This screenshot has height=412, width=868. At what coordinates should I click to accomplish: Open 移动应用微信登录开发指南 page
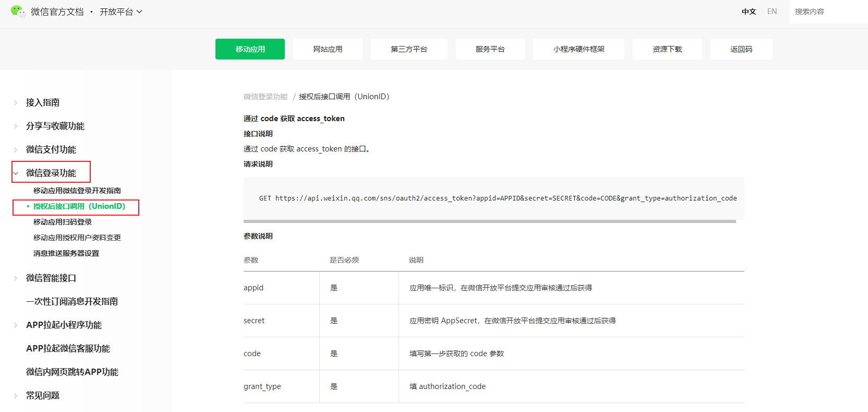click(x=77, y=191)
